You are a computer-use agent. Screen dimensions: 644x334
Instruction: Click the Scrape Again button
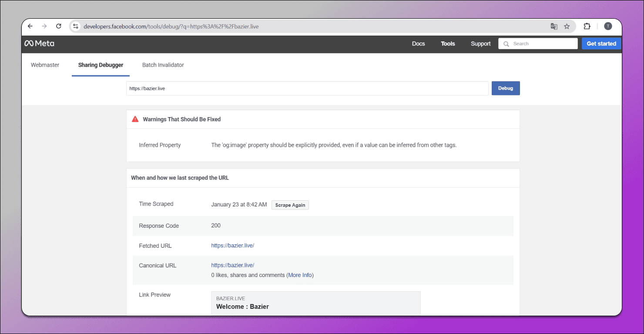pyautogui.click(x=290, y=205)
